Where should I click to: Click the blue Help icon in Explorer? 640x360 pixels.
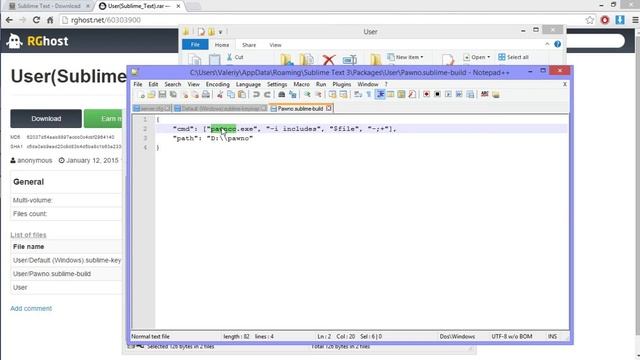[558, 44]
